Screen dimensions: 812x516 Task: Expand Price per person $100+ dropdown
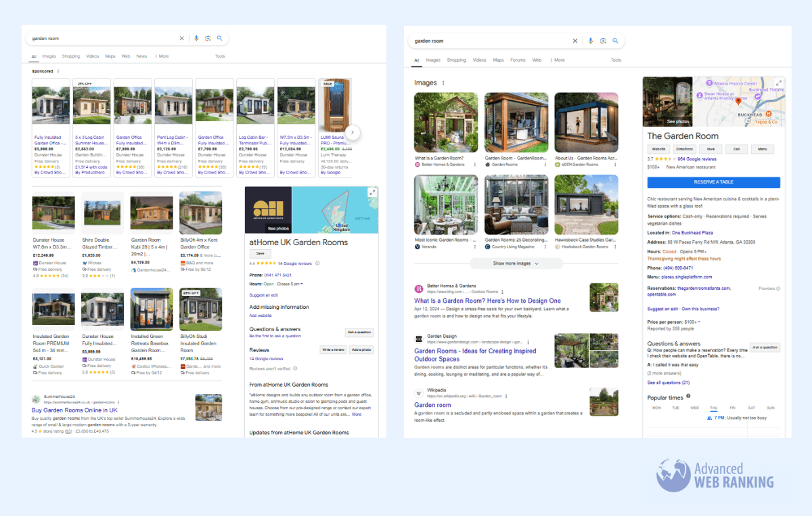(x=700, y=322)
